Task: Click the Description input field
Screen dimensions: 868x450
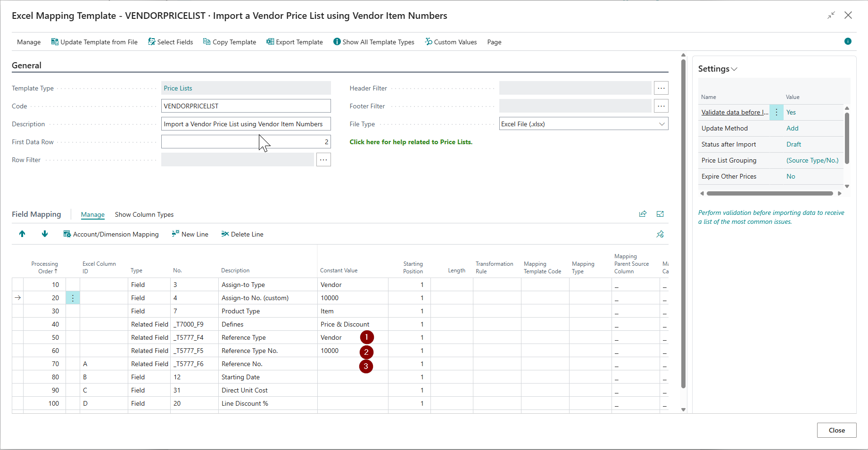Action: (246, 124)
